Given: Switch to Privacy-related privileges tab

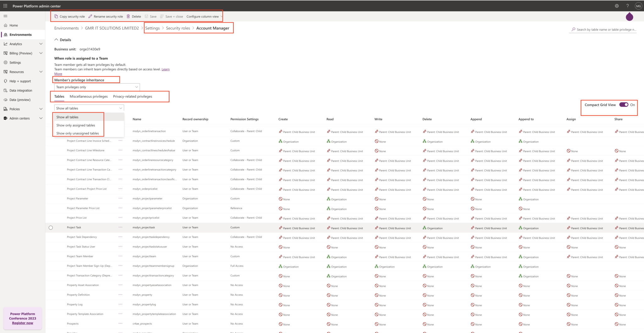Looking at the screenshot, I should pyautogui.click(x=132, y=96).
